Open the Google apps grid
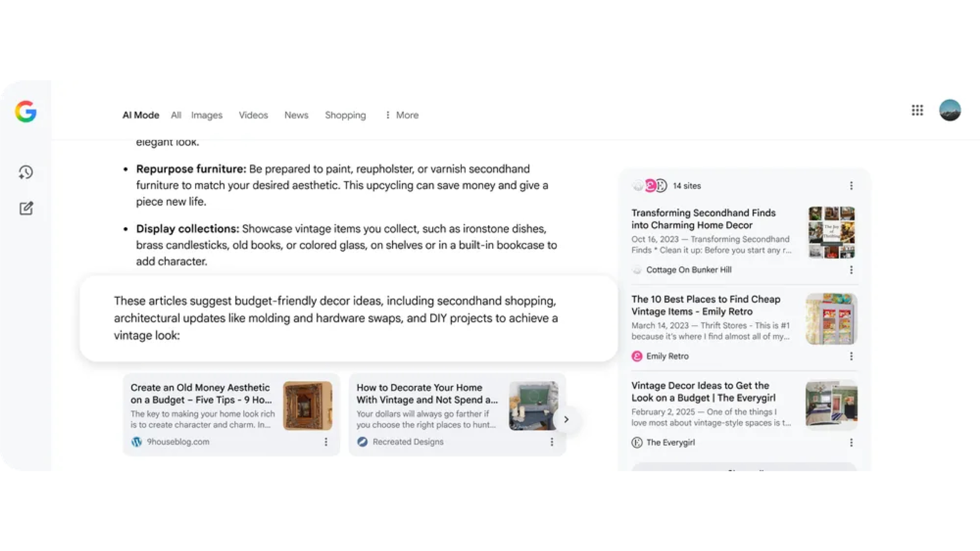This screenshot has width=980, height=551. [917, 111]
